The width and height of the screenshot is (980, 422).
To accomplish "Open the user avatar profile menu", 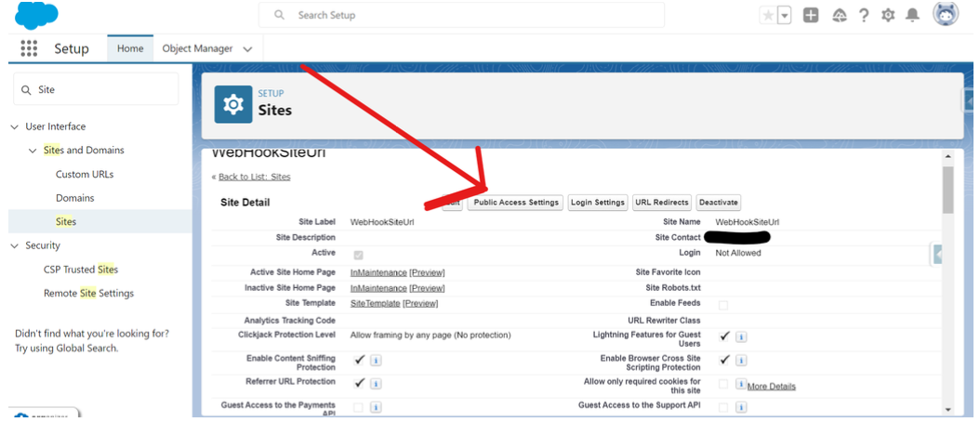I will pos(946,15).
